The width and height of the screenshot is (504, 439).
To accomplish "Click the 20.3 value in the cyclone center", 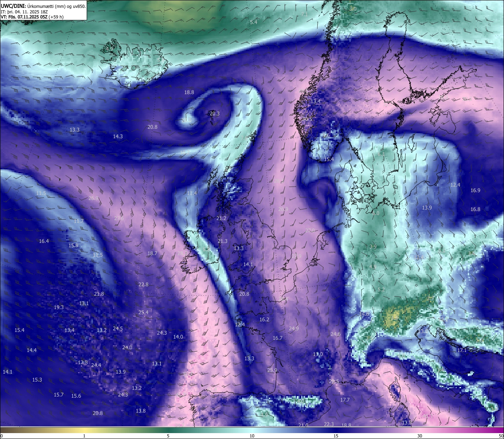I will (x=215, y=113).
